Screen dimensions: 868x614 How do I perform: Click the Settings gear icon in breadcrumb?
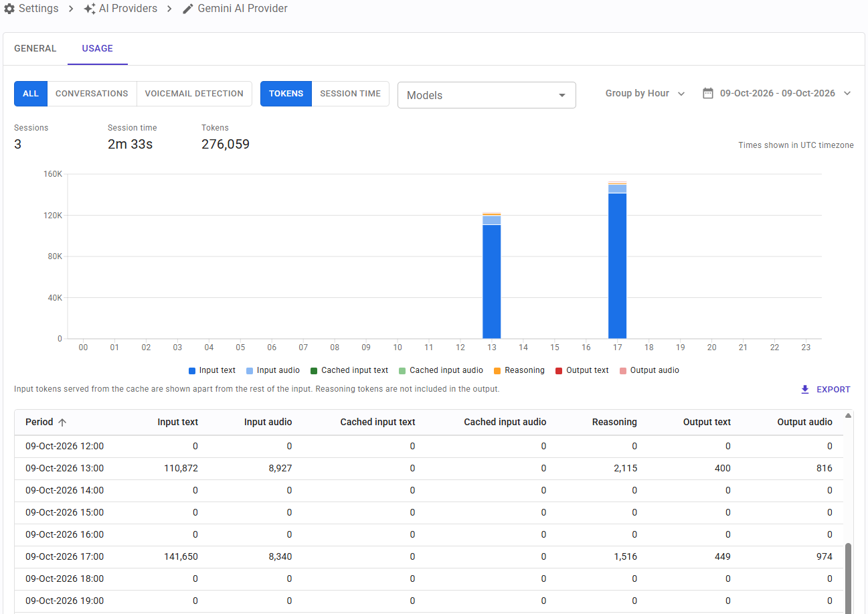(9, 9)
